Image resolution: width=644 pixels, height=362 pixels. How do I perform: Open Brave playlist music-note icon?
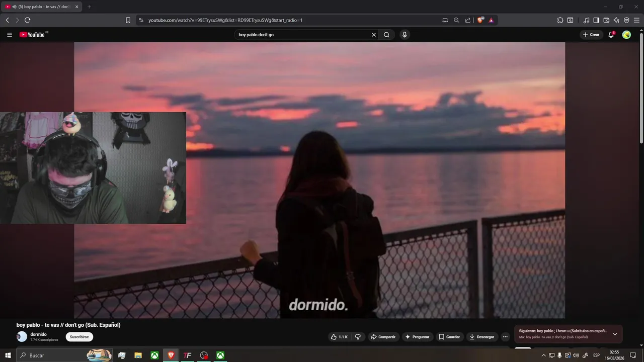pyautogui.click(x=586, y=20)
